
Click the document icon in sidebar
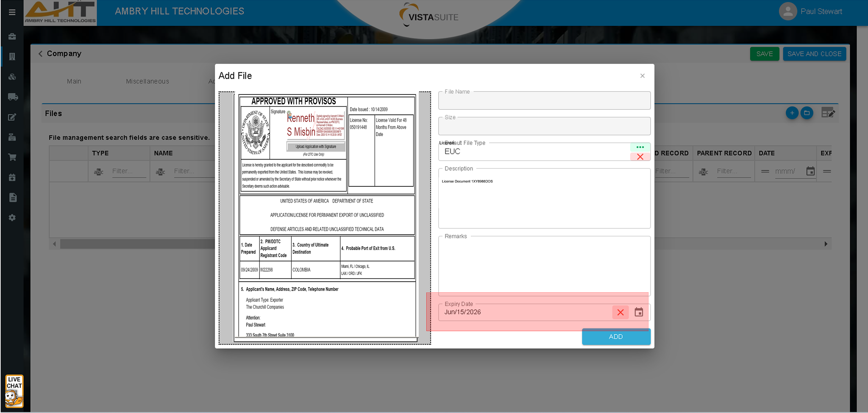(x=13, y=197)
